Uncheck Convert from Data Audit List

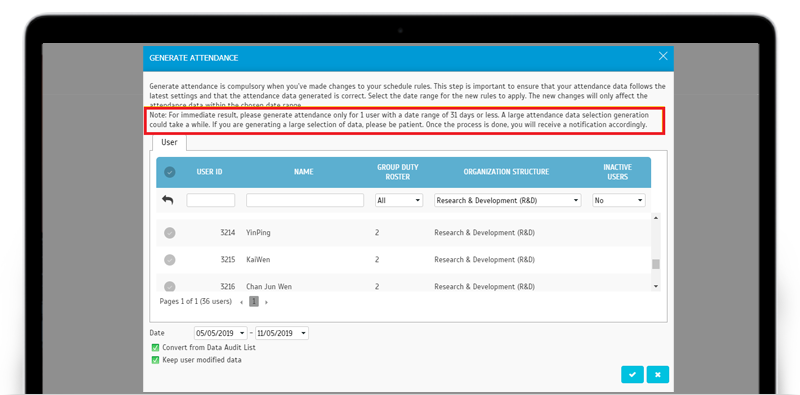(x=156, y=348)
